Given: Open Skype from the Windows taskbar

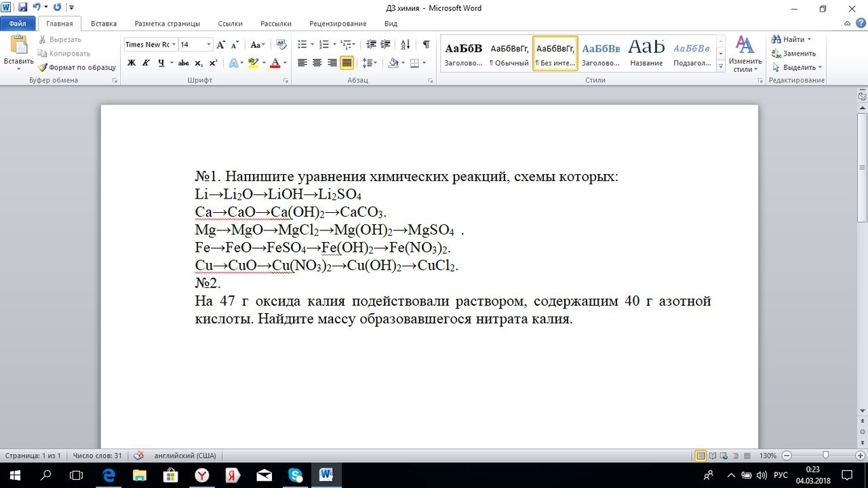Looking at the screenshot, I should tap(295, 475).
